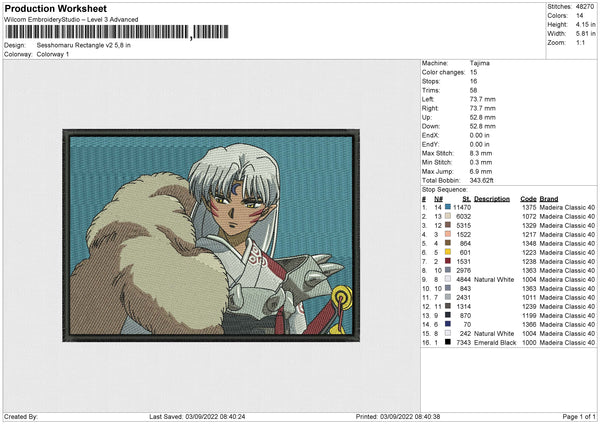Image resolution: width=600 pixels, height=424 pixels.
Task: Click the brown swatch, code 1329
Action: (448, 225)
